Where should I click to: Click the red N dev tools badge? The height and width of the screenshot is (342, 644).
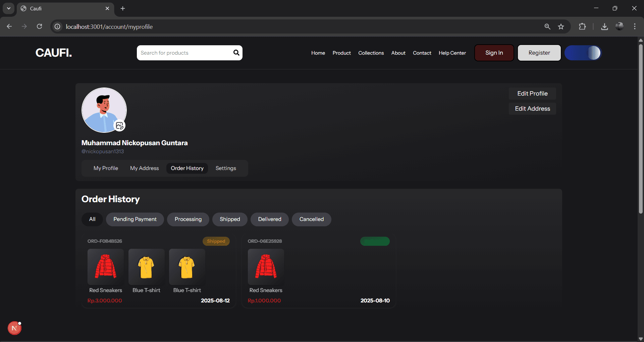[x=14, y=328]
